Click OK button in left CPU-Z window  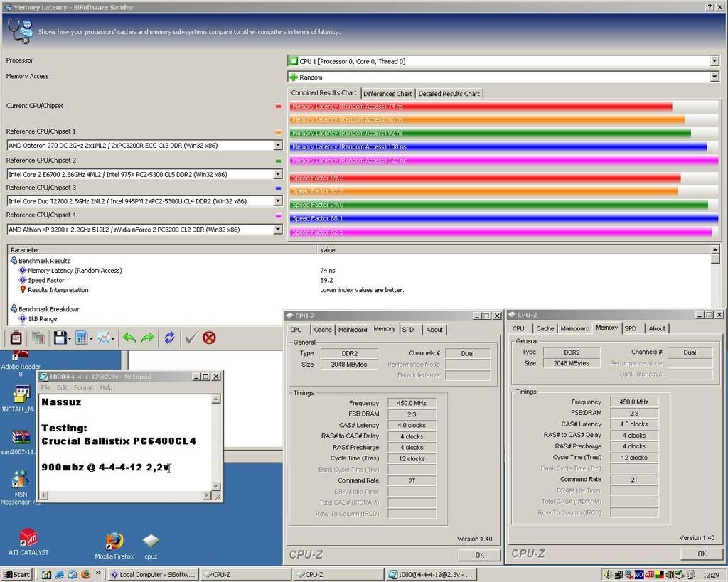(x=480, y=554)
